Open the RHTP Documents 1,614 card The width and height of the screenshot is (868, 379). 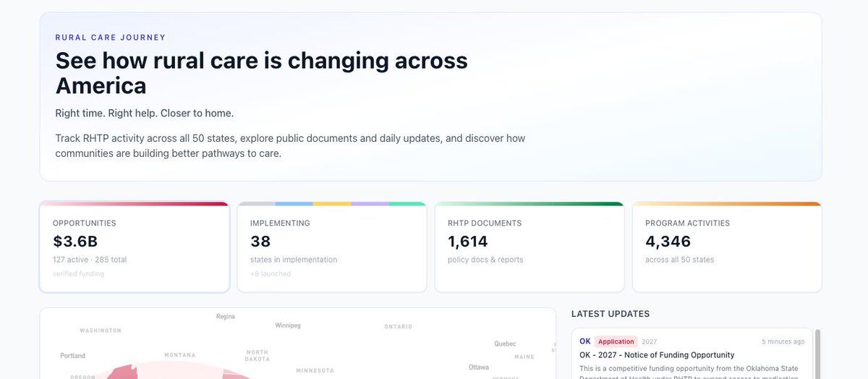(529, 247)
